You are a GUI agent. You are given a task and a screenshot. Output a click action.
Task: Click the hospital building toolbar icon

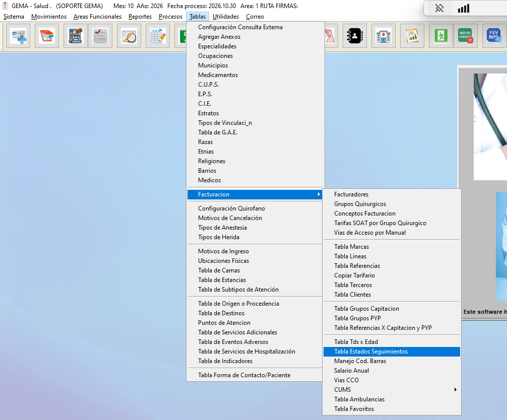(383, 36)
